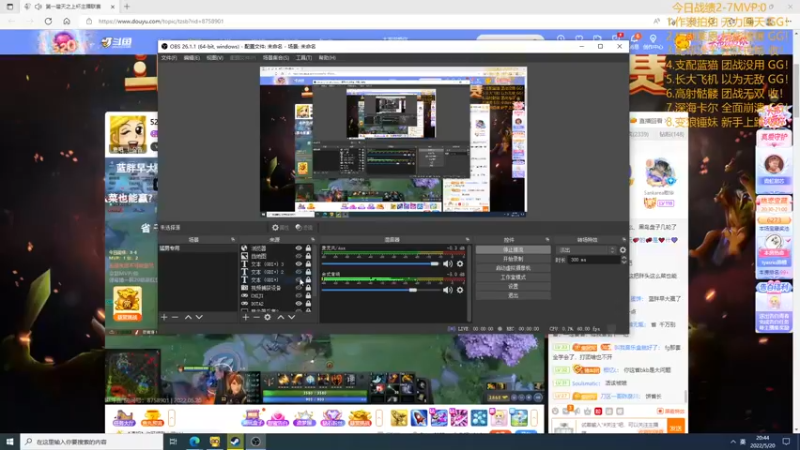The height and width of the screenshot is (450, 800).
Task: Open the 淡出 transition dropdown
Action: (x=587, y=250)
